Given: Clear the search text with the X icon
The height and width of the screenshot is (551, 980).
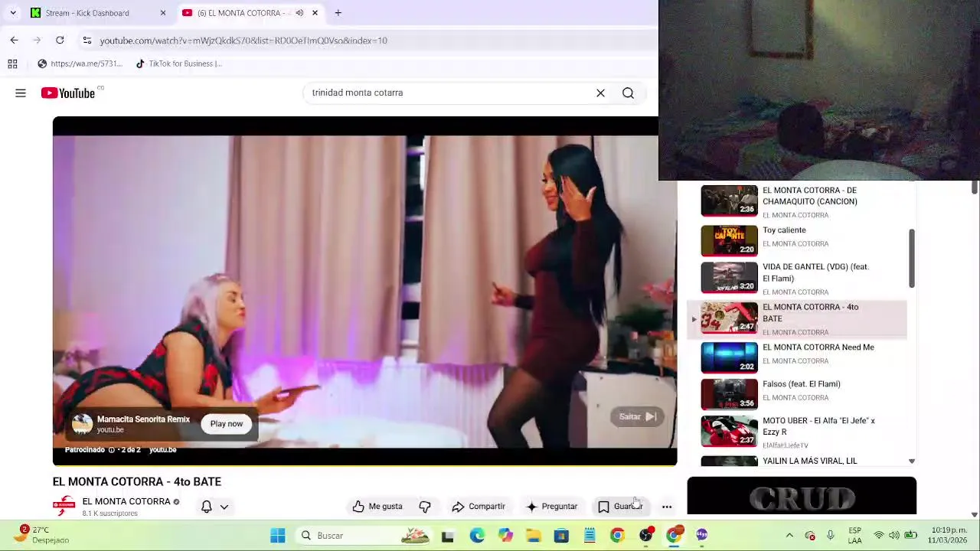Looking at the screenshot, I should click(x=600, y=93).
